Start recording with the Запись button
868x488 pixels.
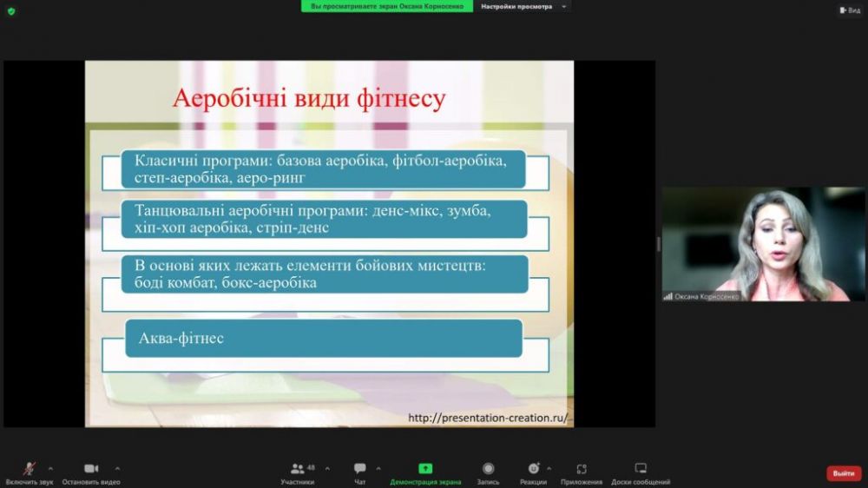pos(488,469)
